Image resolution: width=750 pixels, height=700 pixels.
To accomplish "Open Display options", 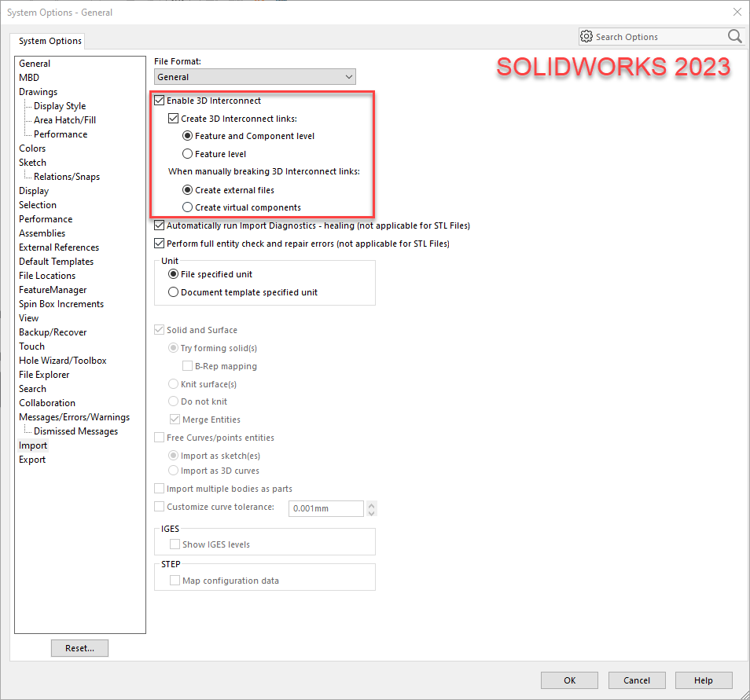I will [34, 191].
